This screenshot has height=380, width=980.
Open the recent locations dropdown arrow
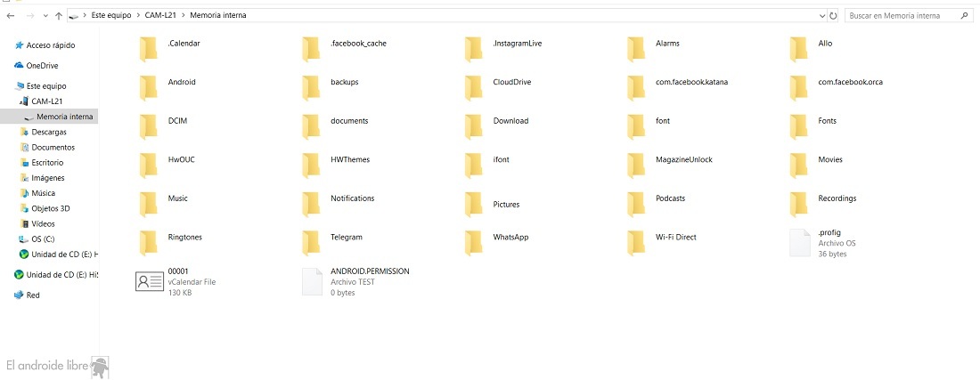click(x=45, y=16)
